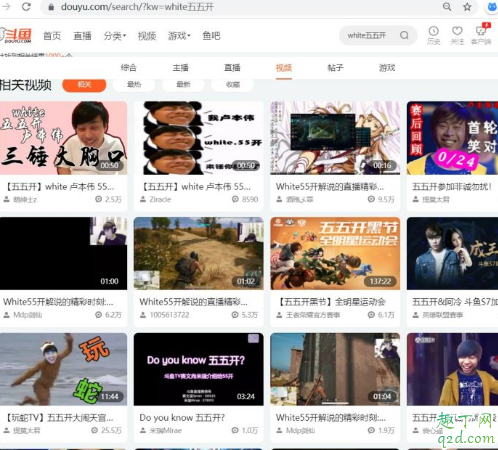Click the uploader of the 6.2万 views video
Viewport: 498px width, 450px height.
(x=28, y=315)
